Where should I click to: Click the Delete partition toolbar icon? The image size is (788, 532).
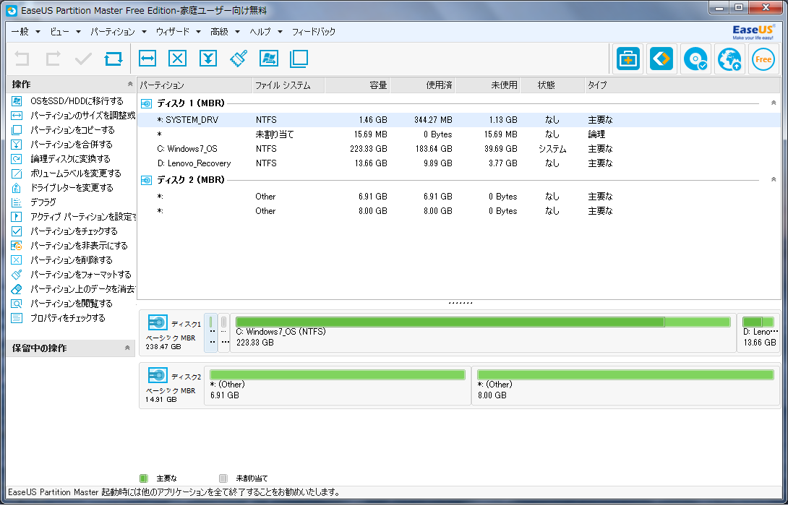(177, 59)
